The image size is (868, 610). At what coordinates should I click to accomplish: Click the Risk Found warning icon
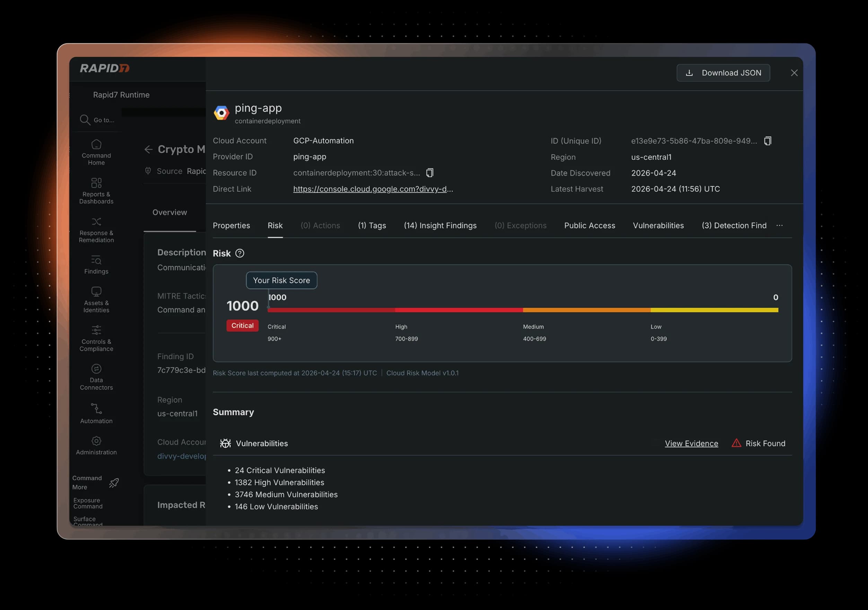point(736,443)
